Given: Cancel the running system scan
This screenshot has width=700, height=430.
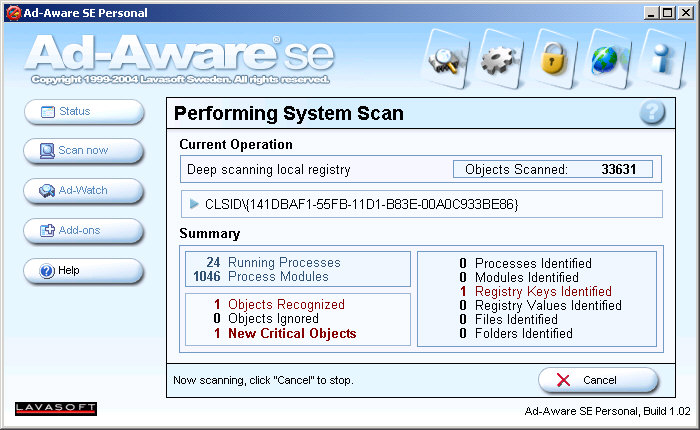Looking at the screenshot, I should [x=598, y=380].
